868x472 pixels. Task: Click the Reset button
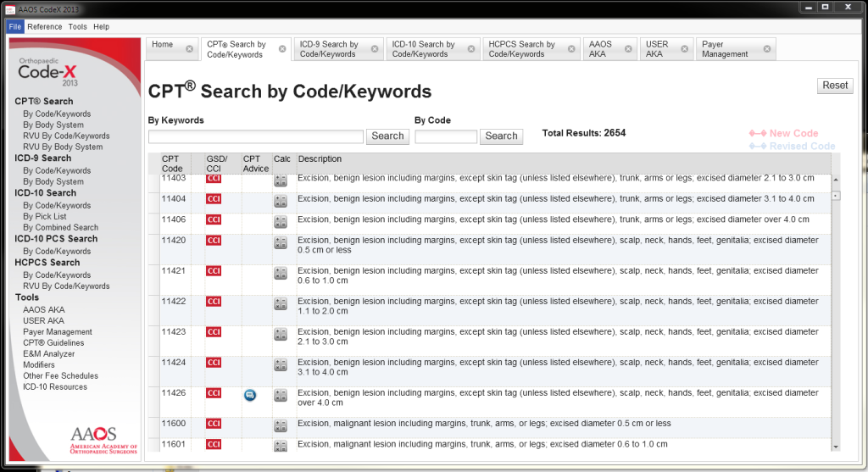click(835, 86)
